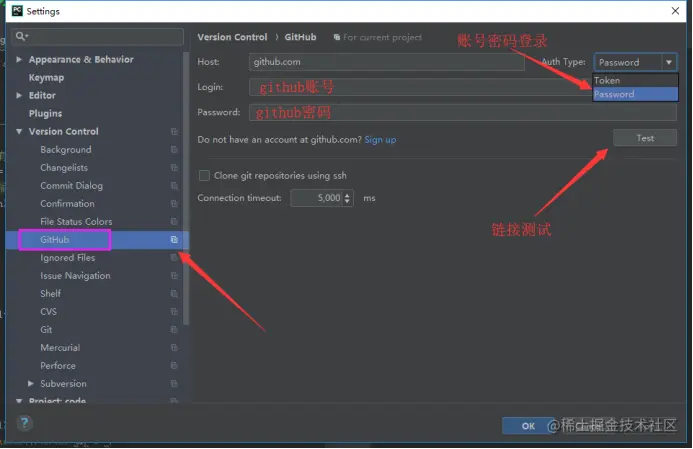Screen dimensions: 693x449
Task: Choose Password from the Auth Type list
Action: (x=635, y=94)
